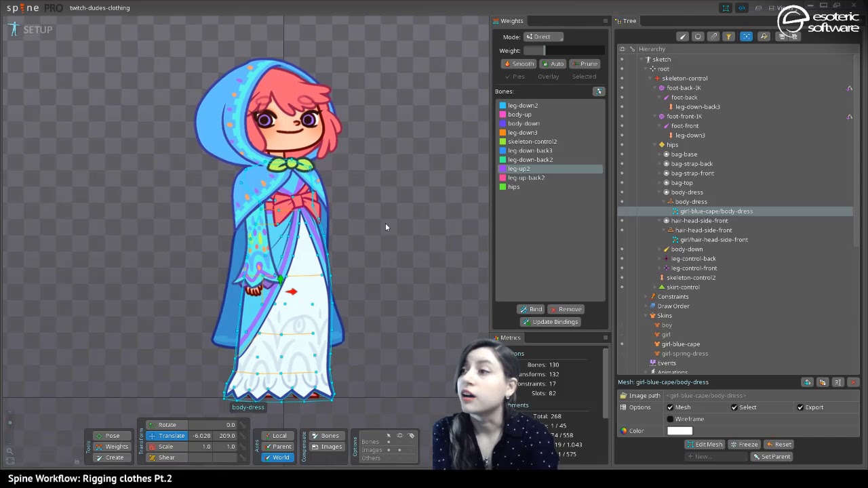Click the New... input field
The height and width of the screenshot is (488, 868).
point(716,457)
